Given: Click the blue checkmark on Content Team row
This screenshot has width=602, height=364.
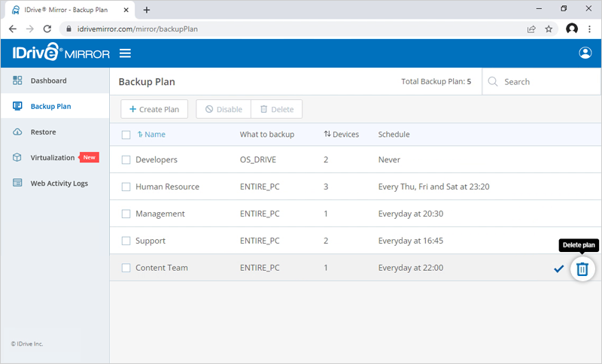Looking at the screenshot, I should (558, 268).
